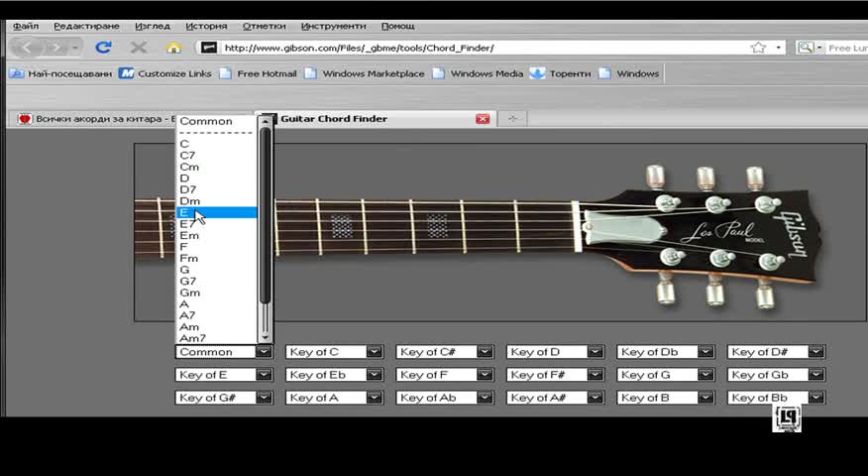The image size is (868, 476).
Task: Click the logo icon below Key of Bb
Action: [787, 418]
